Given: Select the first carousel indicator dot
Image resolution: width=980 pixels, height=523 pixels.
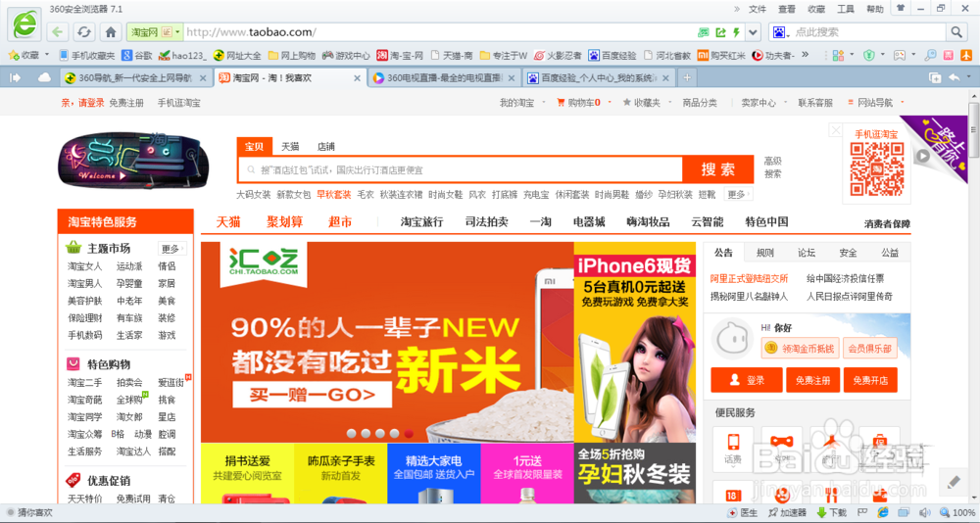Looking at the screenshot, I should point(351,433).
